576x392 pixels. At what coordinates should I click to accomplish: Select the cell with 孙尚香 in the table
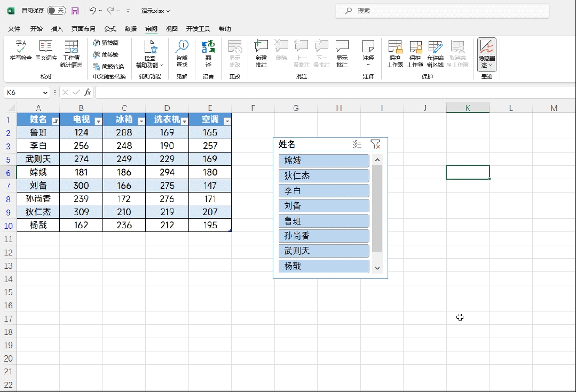pos(38,199)
